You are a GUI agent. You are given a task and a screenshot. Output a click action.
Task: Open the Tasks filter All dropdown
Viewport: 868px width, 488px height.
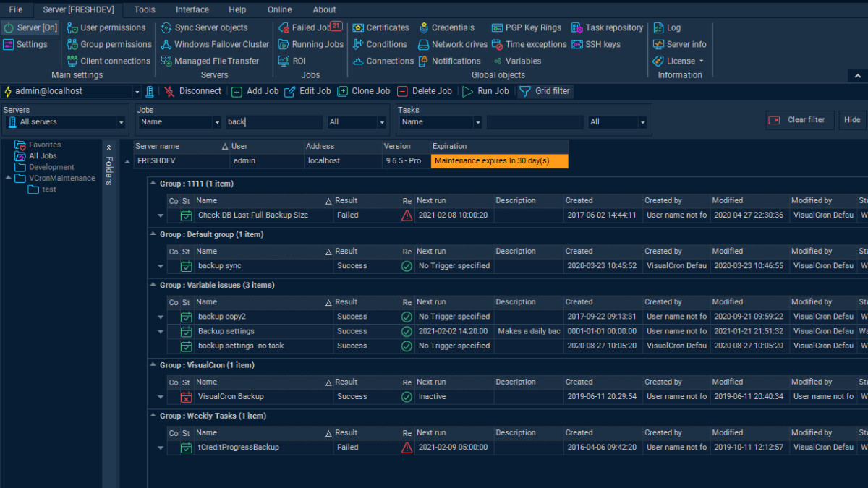tap(642, 122)
